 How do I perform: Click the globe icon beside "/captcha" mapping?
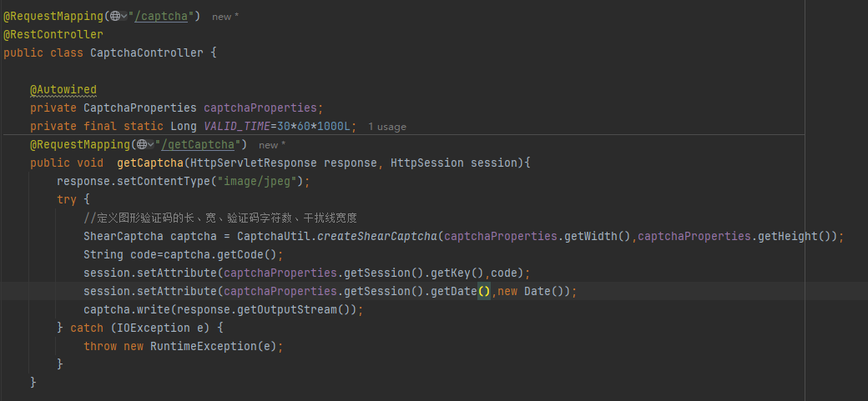pyautogui.click(x=115, y=17)
